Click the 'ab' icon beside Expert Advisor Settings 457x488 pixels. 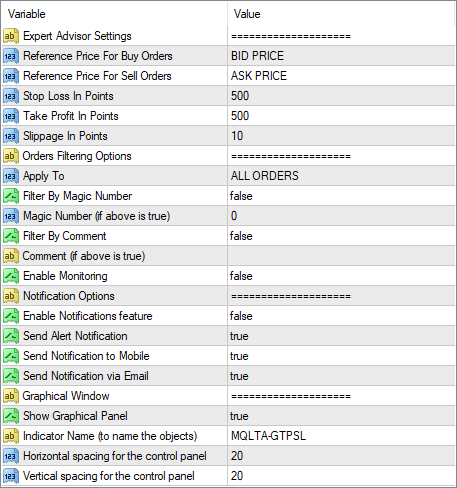(x=11, y=36)
